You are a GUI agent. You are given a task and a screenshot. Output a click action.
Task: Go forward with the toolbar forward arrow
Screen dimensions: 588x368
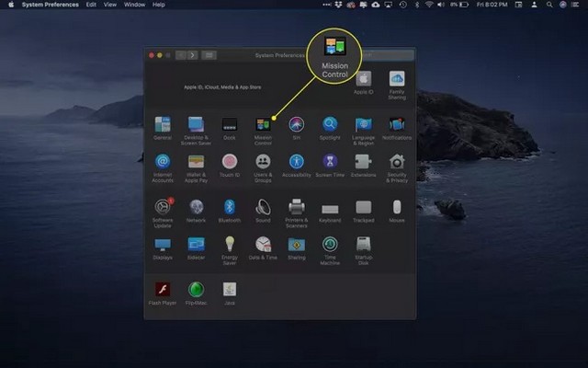point(192,55)
